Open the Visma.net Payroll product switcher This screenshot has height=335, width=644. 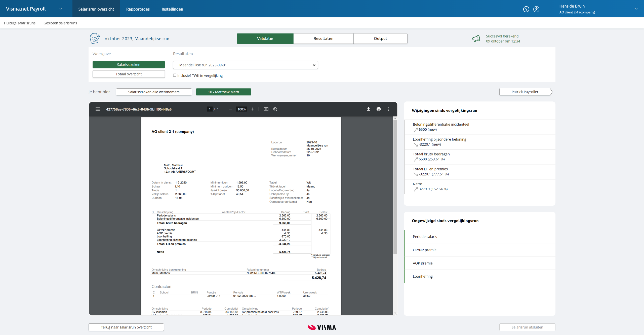click(61, 9)
